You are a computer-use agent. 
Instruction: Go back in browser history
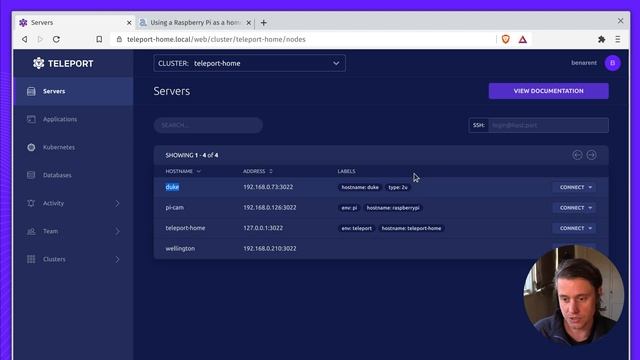(x=25, y=40)
